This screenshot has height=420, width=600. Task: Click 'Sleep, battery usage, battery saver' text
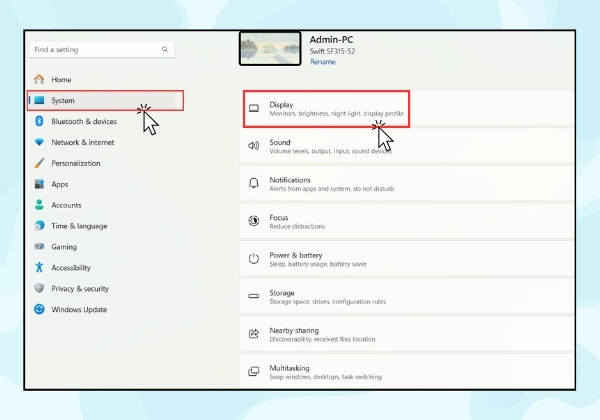point(318,264)
